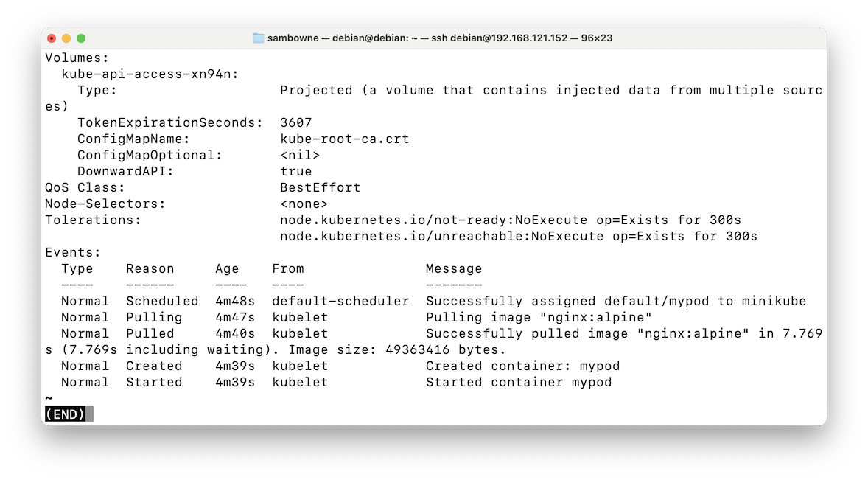Minimize the window using the yellow button
The height and width of the screenshot is (480, 868).
66,38
